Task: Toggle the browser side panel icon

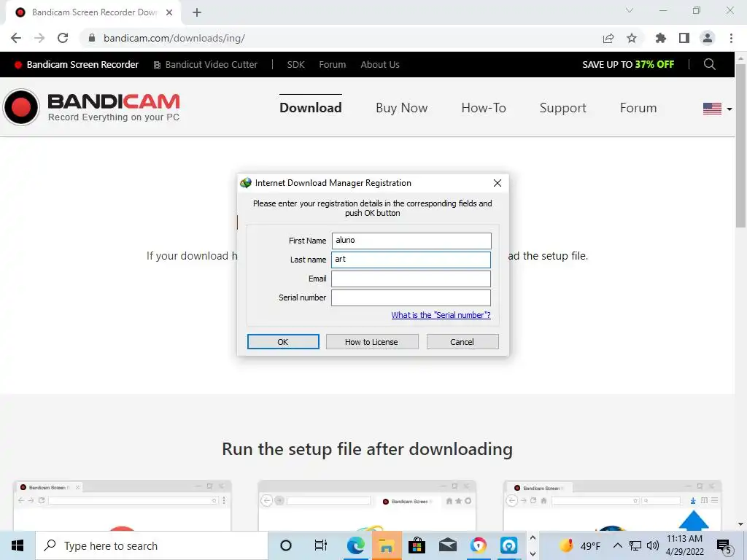Action: 684,38
